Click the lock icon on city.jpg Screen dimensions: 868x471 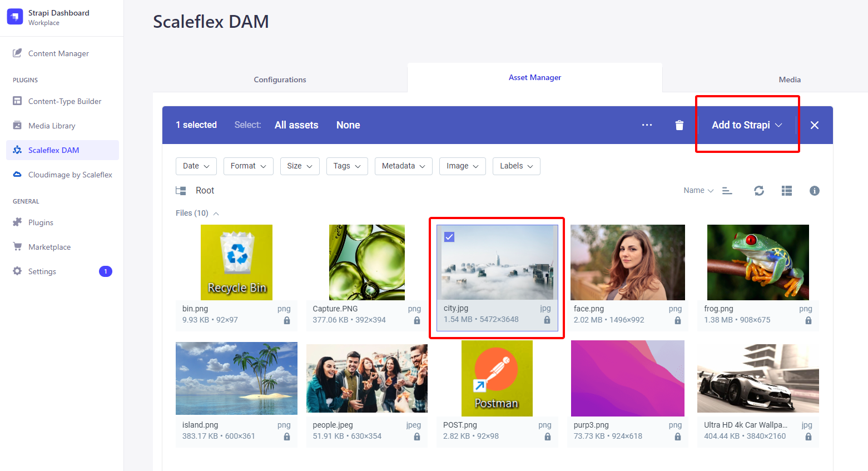coord(547,320)
